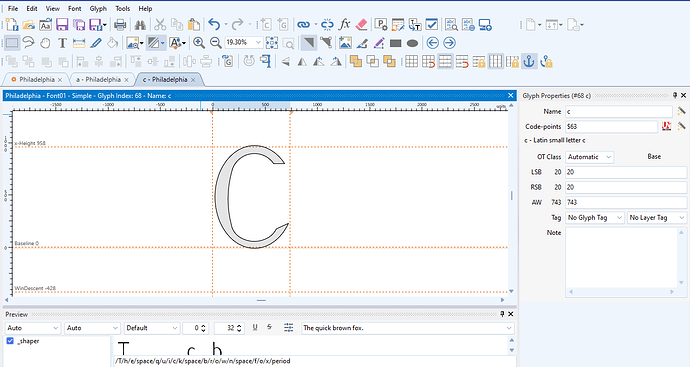Click the fx transform icon
The width and height of the screenshot is (690, 367).
(x=344, y=25)
